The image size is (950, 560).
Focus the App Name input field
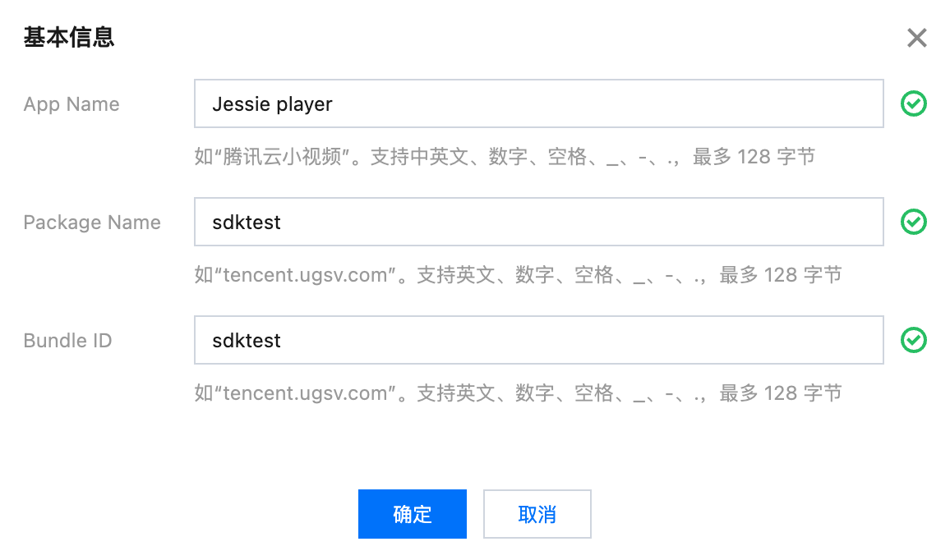538,103
